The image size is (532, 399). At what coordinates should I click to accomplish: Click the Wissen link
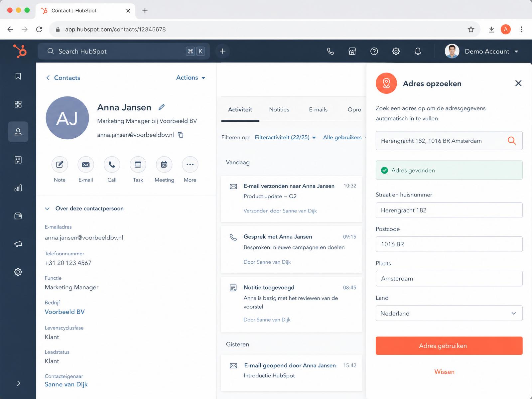tap(444, 372)
